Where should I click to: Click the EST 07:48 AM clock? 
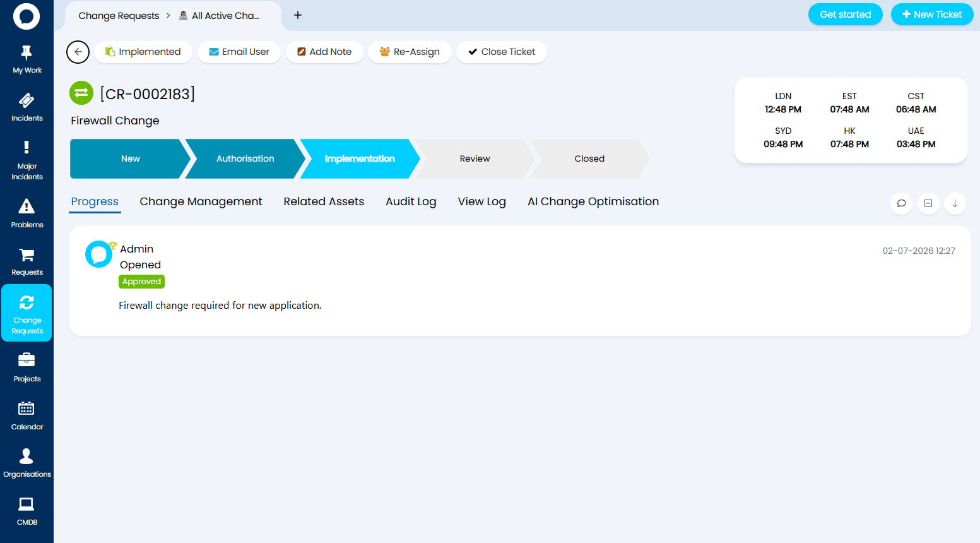pos(849,103)
